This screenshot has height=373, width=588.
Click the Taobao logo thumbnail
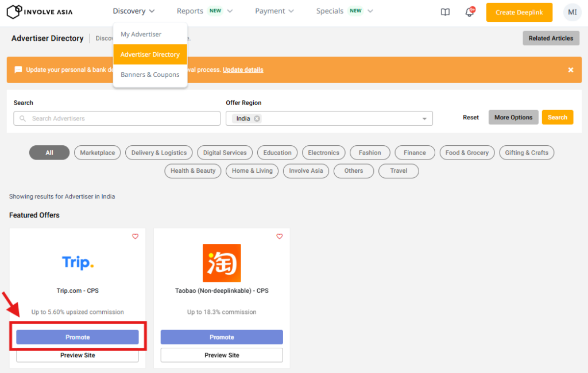tap(222, 263)
